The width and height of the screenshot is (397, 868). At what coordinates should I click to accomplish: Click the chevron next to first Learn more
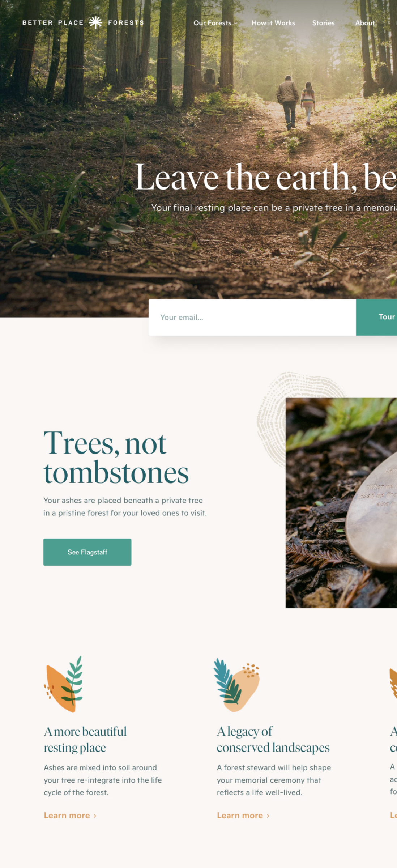click(x=95, y=816)
